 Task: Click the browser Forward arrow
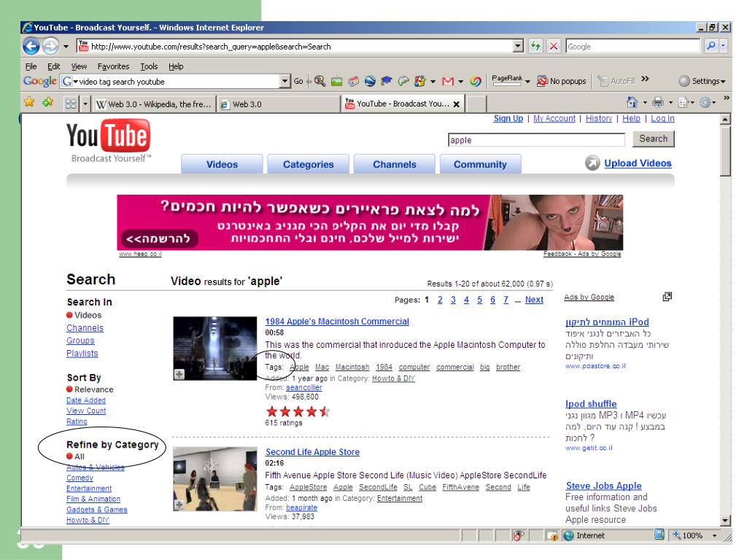[x=50, y=46]
